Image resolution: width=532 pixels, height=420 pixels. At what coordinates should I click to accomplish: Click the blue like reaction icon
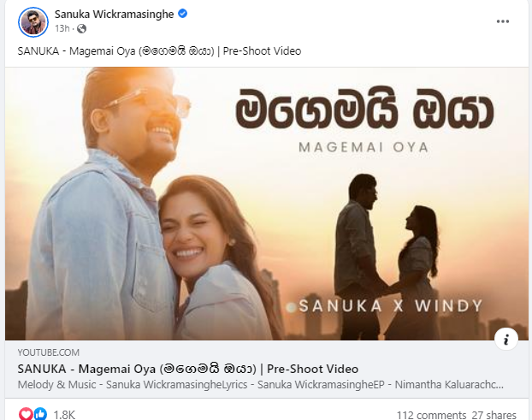[x=40, y=414]
